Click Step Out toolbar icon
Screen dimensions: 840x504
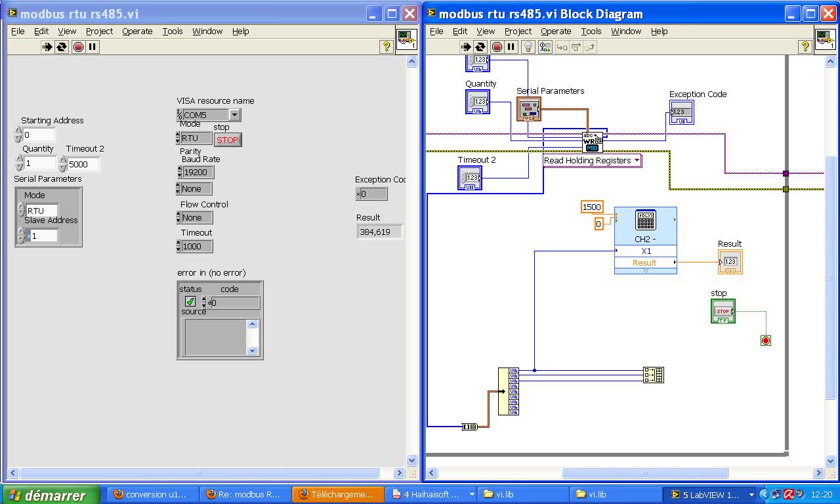point(590,47)
